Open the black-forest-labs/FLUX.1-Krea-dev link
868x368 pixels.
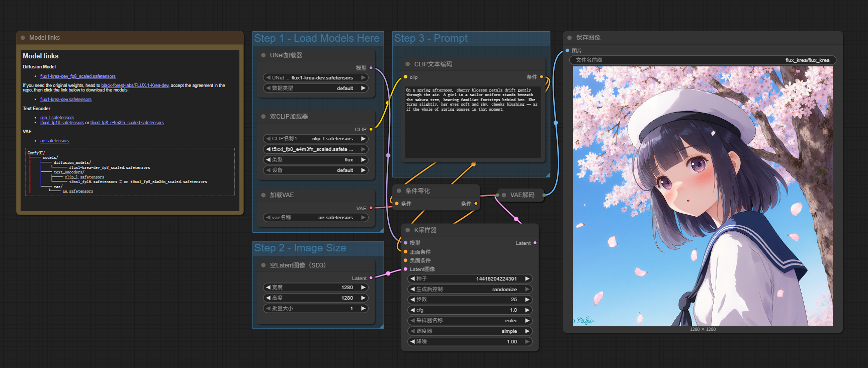135,85
